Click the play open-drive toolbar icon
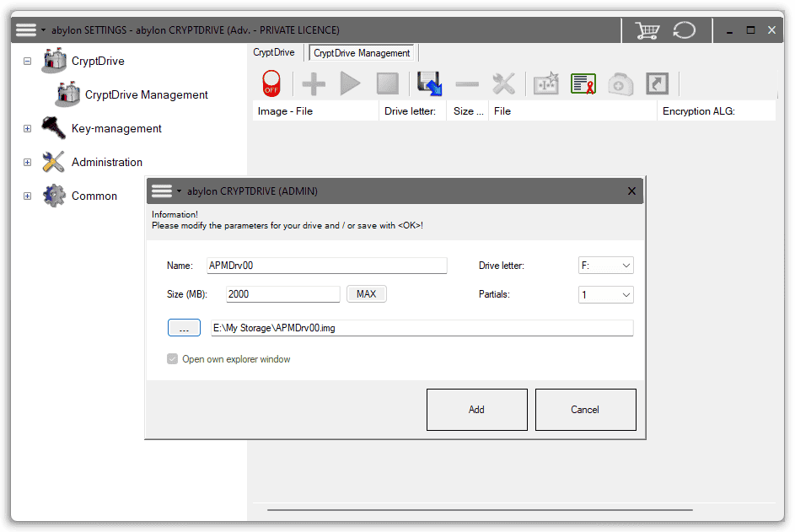Viewport: 795px width, 532px height. (x=351, y=83)
